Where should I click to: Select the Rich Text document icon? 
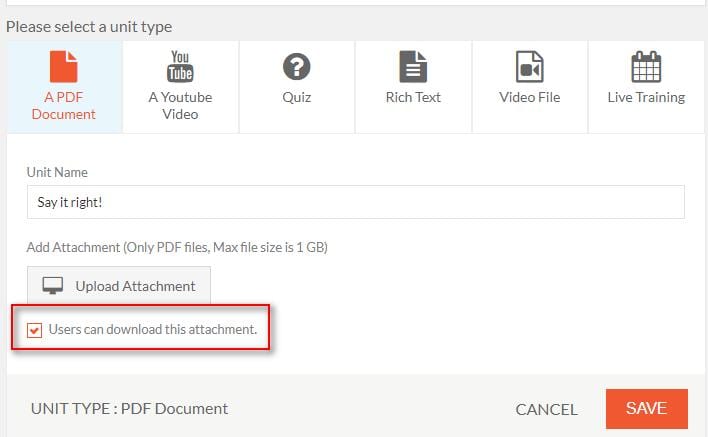[413, 66]
